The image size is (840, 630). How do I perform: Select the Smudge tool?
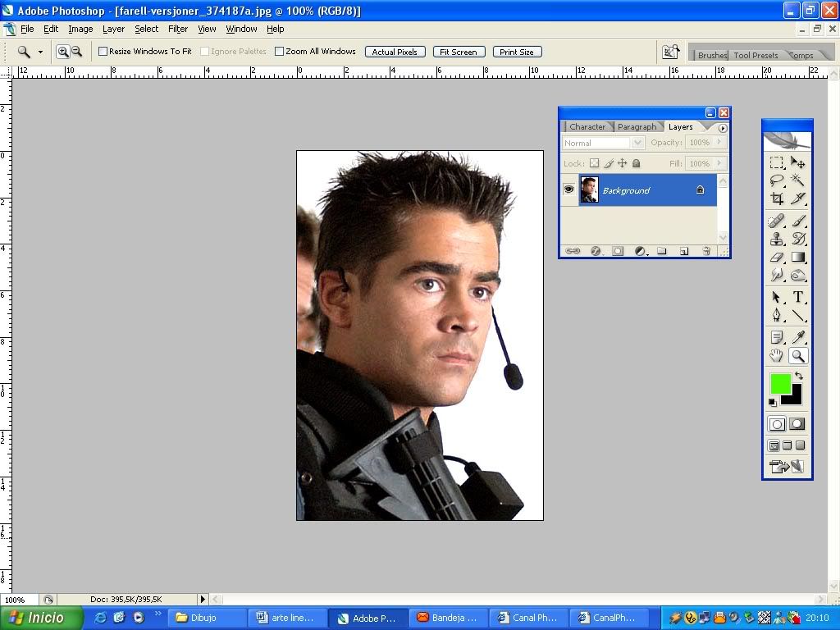click(776, 276)
